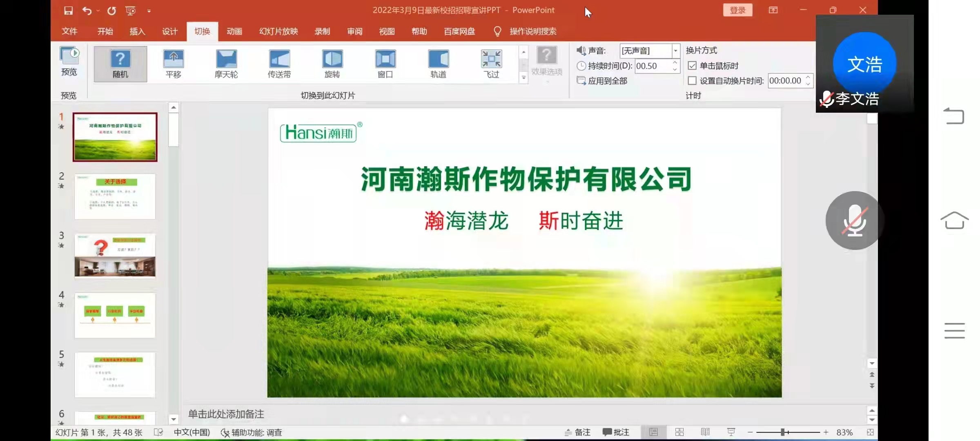Open the Animations (动画) ribbon tab

[234, 31]
